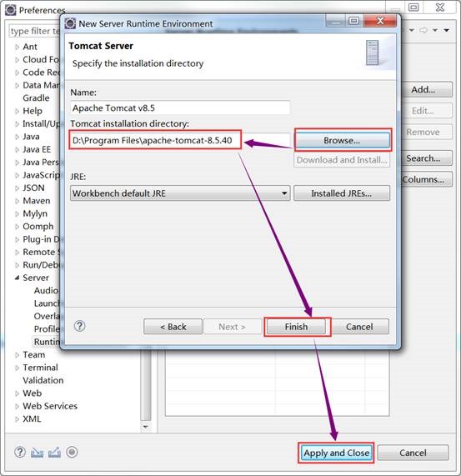
Task: Click the Download and Install... button
Action: [342, 160]
